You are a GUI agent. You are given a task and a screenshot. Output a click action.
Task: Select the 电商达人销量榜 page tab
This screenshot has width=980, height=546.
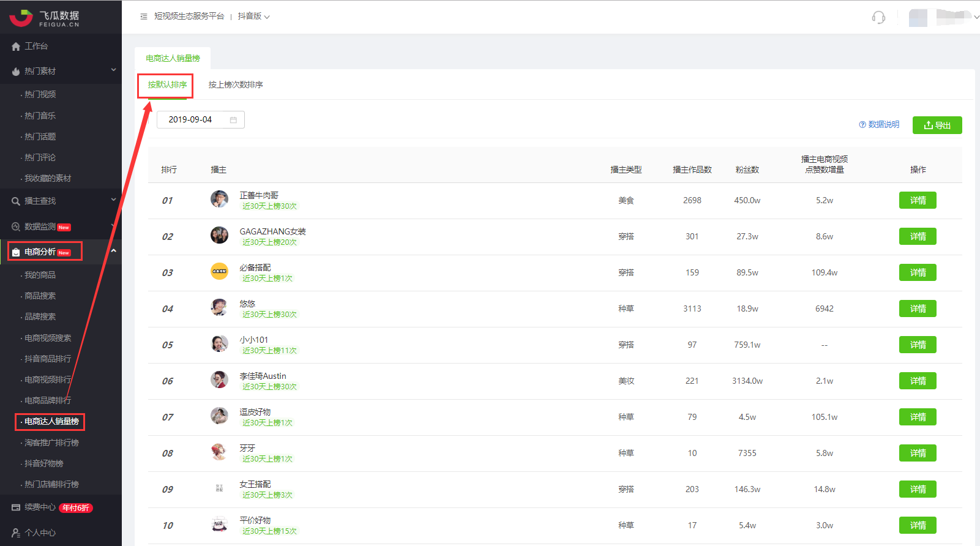point(173,59)
